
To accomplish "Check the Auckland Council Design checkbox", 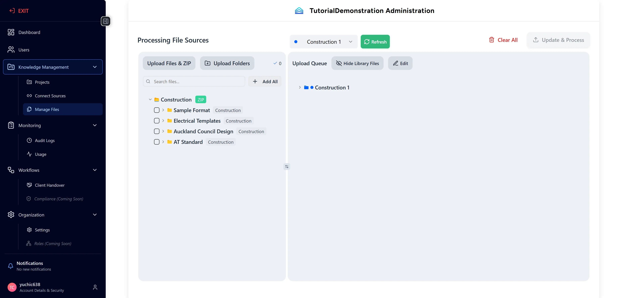I will (157, 131).
